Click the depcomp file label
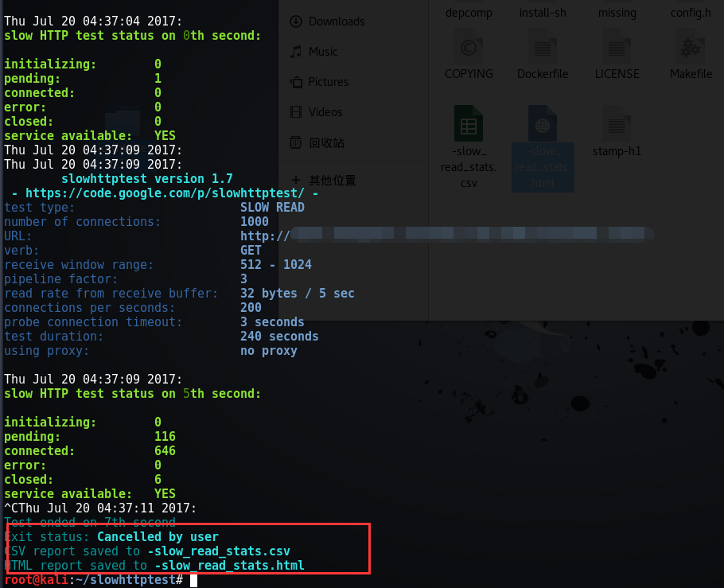 469,13
